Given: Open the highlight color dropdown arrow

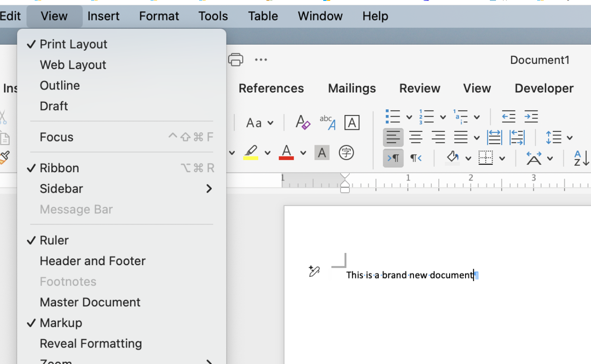Looking at the screenshot, I should [x=268, y=153].
